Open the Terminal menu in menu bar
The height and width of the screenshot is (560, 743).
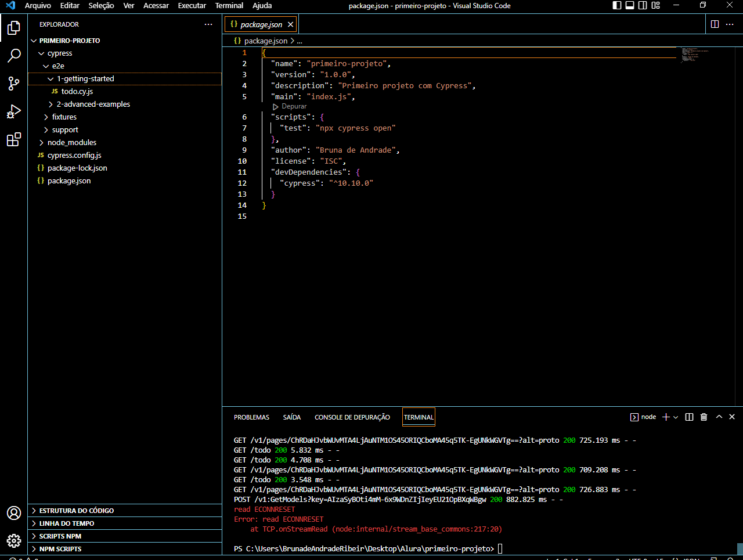point(229,5)
